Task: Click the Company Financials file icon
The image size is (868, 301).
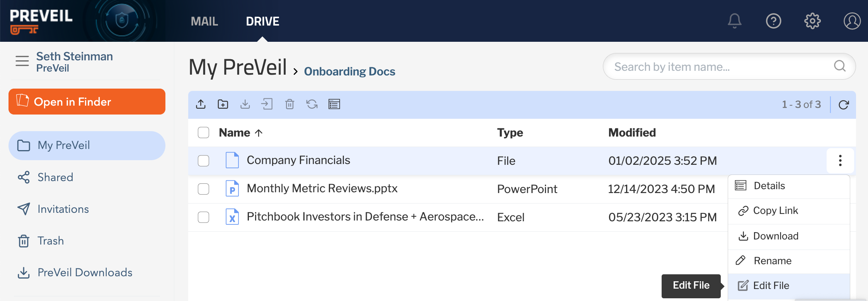Action: [x=232, y=160]
